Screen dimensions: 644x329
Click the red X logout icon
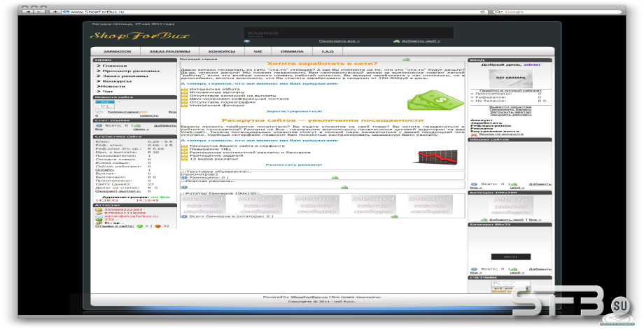coord(474,134)
